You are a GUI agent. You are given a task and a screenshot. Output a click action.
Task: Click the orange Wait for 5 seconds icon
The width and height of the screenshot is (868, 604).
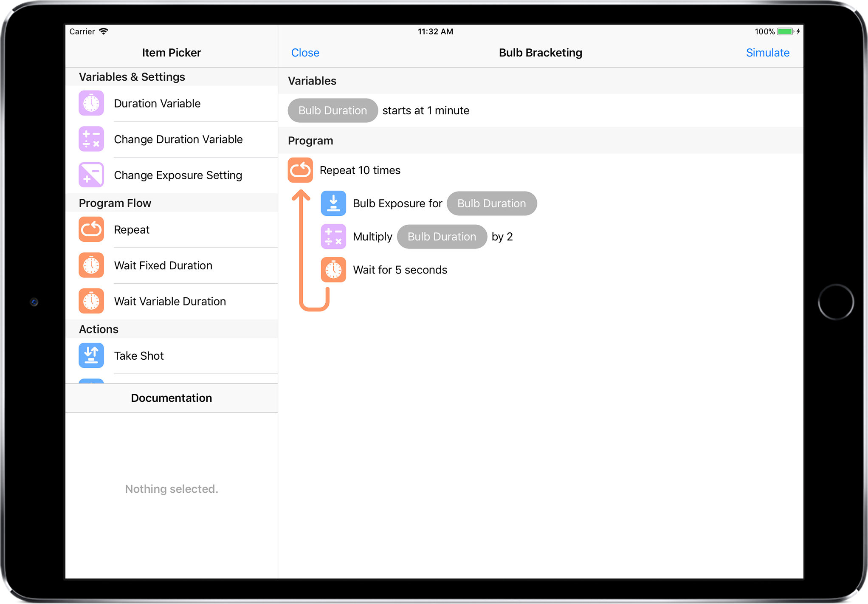click(333, 270)
